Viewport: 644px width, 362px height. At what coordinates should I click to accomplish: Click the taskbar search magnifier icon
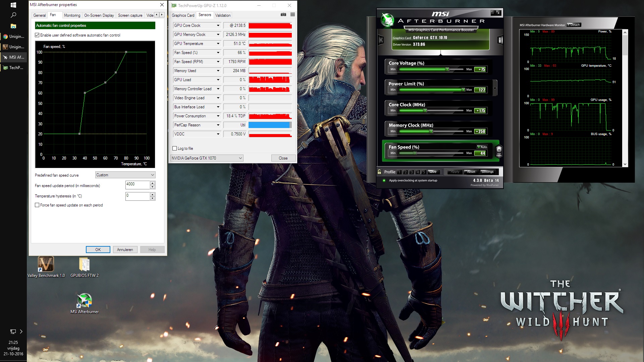13,15
